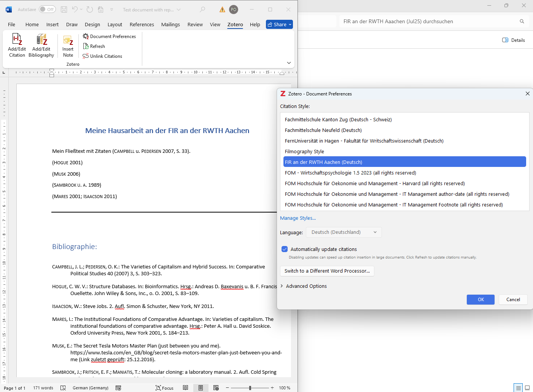Click the warning triangle icon in the title bar
The image size is (533, 392).
[x=223, y=10]
